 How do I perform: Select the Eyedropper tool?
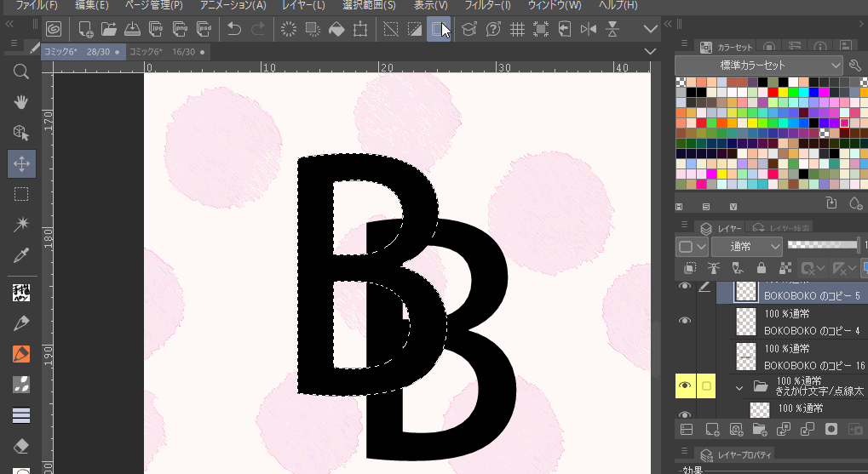tap(21, 255)
